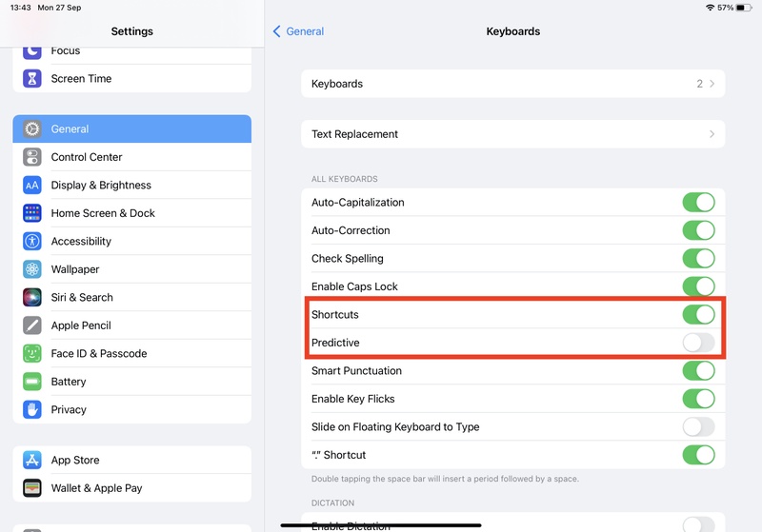Viewport: 762px width, 532px height.
Task: Turn on Slide on Floating Keyboard
Action: [x=698, y=427]
